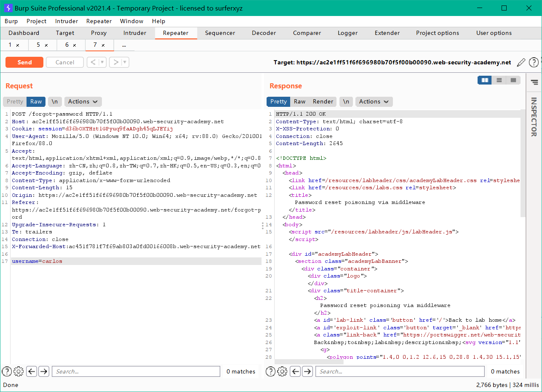Select Repeater request tab 6
The image size is (542, 392).
(67, 45)
